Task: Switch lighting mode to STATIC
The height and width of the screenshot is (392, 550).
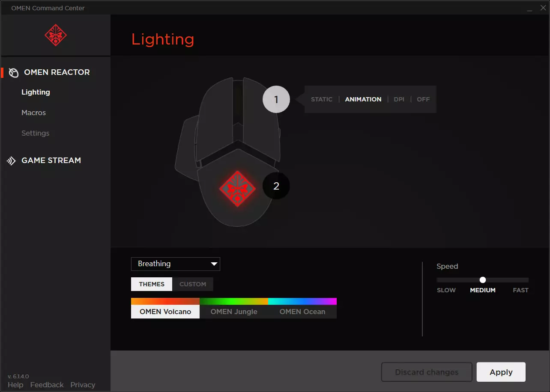Action: point(322,99)
